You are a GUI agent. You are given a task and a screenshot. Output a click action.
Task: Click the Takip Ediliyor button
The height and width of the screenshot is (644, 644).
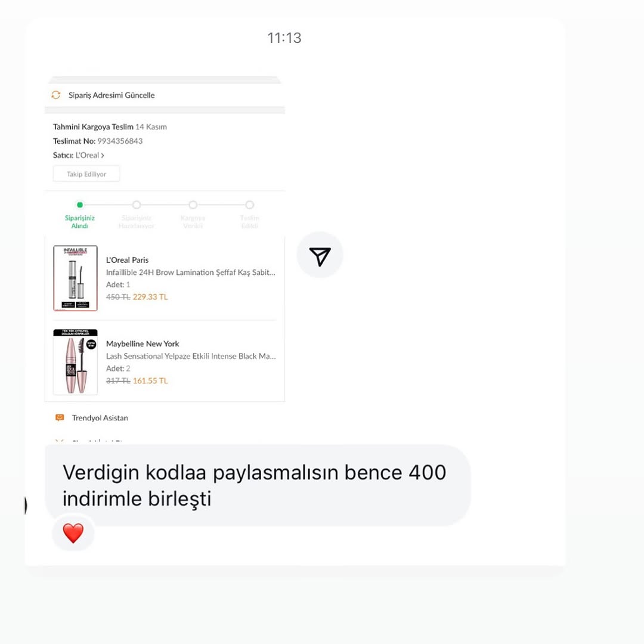pos(86,174)
